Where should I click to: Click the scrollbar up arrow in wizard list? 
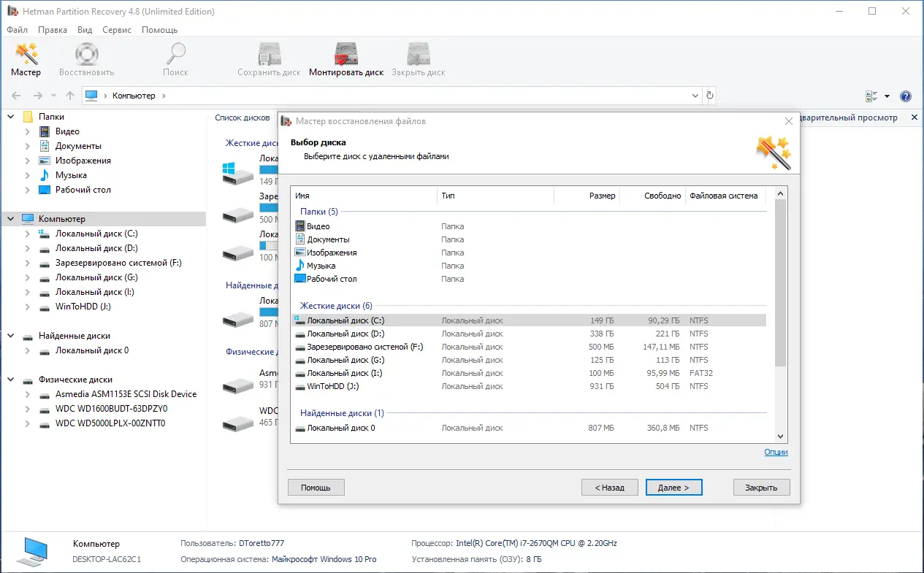[x=780, y=193]
